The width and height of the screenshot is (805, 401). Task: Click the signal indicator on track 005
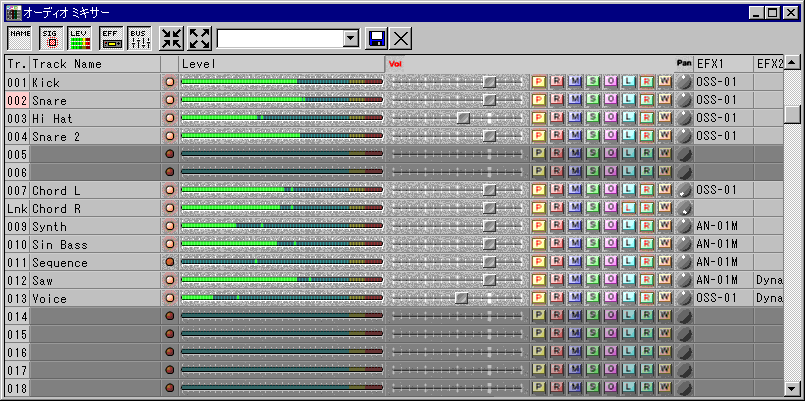click(x=170, y=154)
